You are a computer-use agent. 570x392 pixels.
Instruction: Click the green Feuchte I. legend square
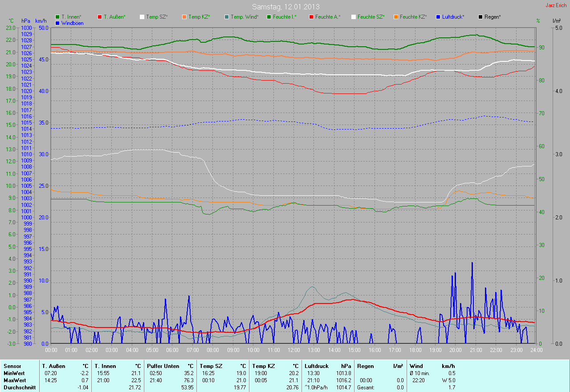(269, 17)
